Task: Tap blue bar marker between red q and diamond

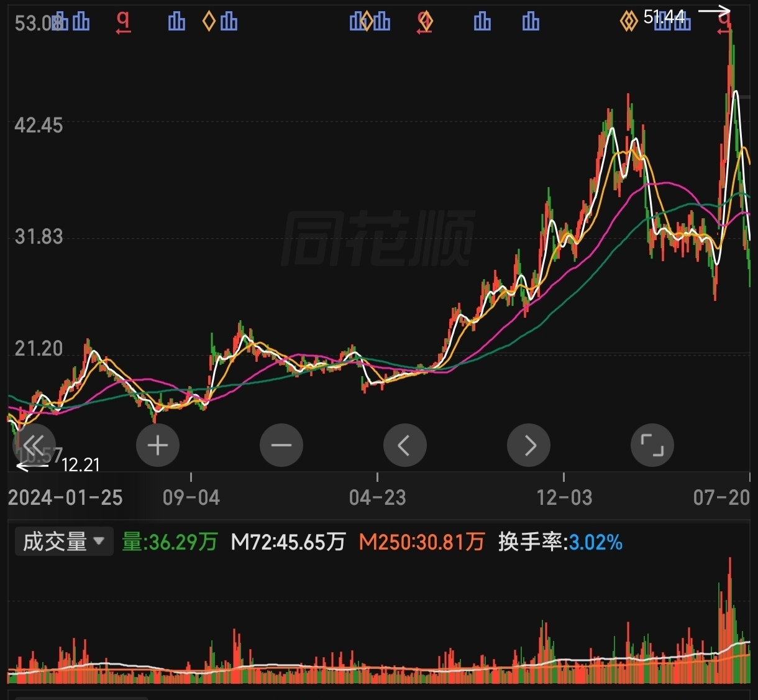Action: [x=177, y=22]
